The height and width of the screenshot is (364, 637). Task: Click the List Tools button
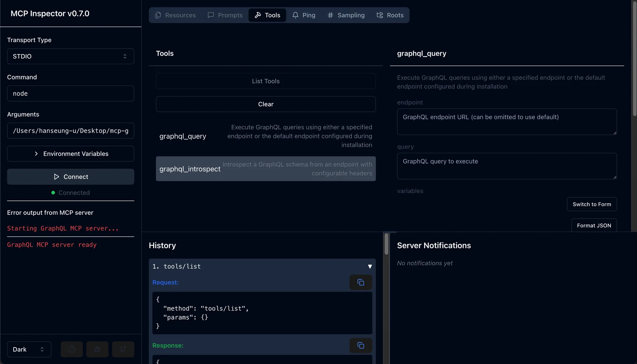point(266,81)
